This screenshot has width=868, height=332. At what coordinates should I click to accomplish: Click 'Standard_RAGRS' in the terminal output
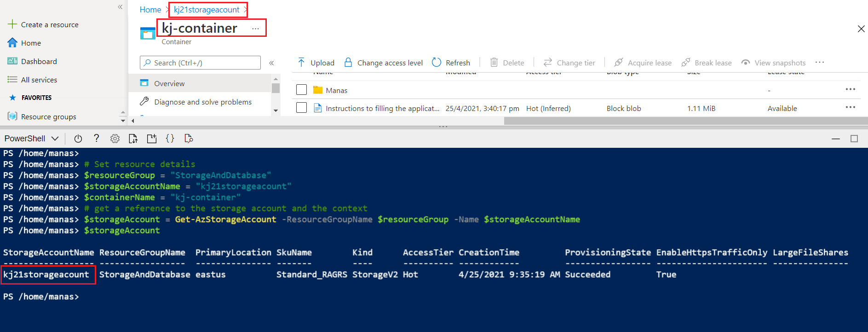point(311,274)
